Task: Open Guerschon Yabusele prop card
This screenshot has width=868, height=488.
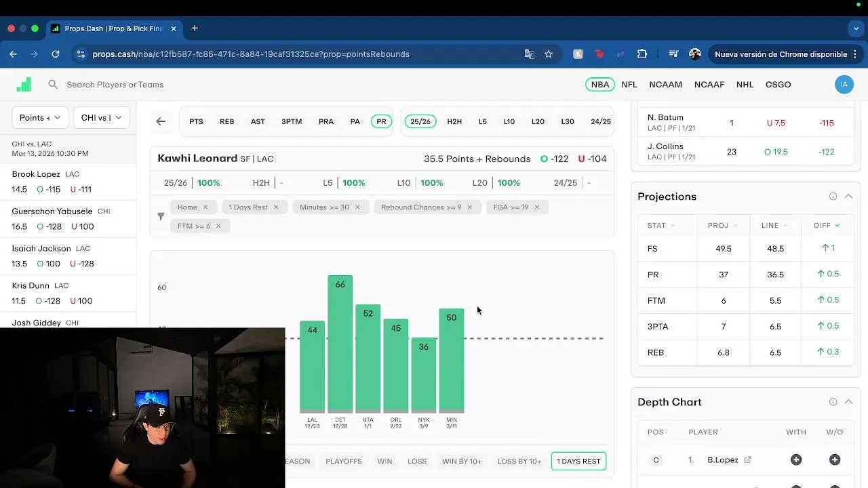Action: (x=68, y=219)
